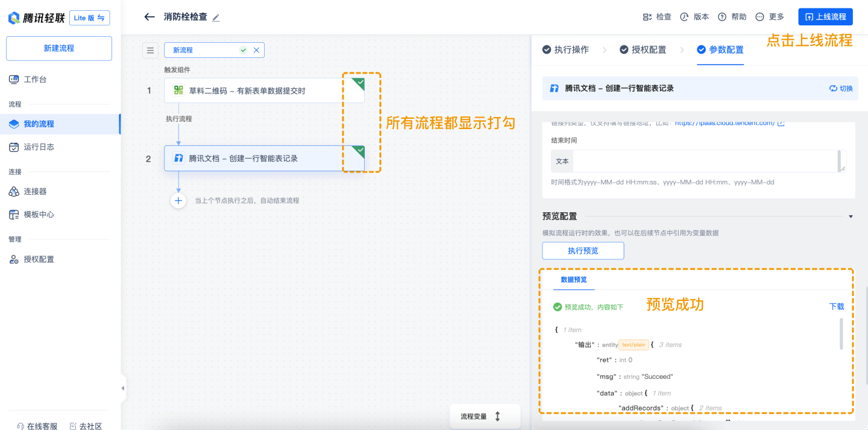Switch to the 授权配置 step tab
This screenshot has height=430, width=868.
click(643, 49)
